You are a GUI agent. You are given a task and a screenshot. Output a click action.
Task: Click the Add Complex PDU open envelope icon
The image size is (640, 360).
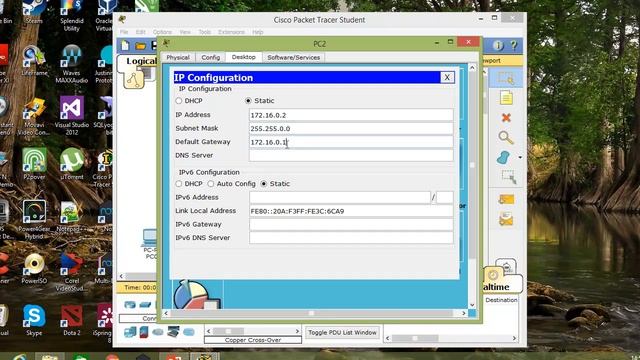click(x=506, y=219)
